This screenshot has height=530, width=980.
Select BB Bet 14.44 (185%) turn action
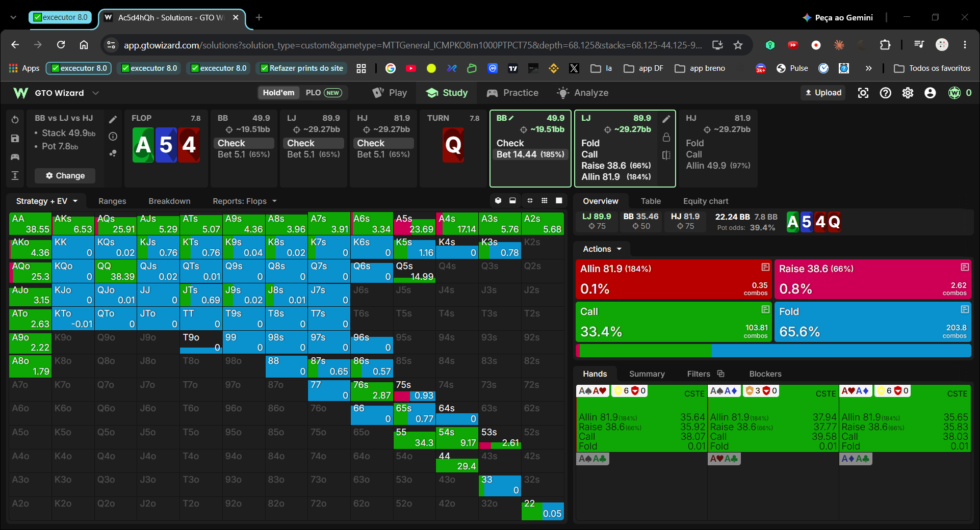pos(530,154)
